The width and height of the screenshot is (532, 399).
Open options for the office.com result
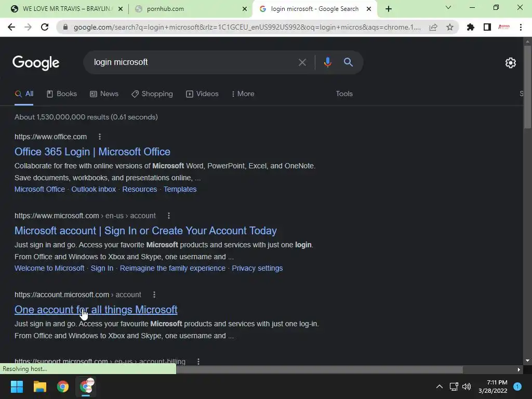(x=99, y=137)
